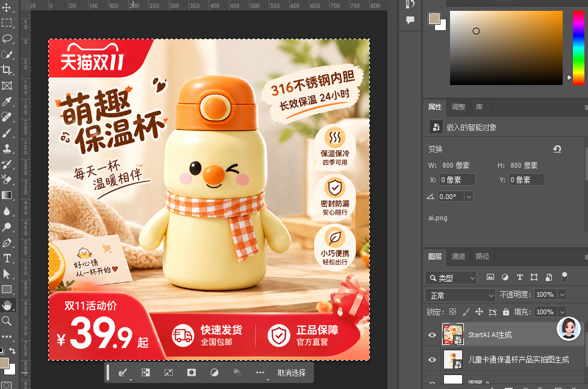Switch to the 调整 tab
588x389 pixels.
458,107
